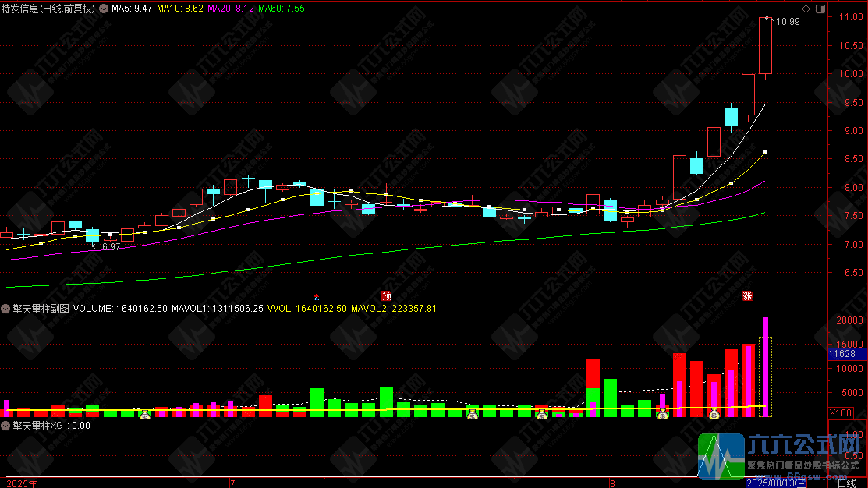868x488 pixels.
Task: Click the 5000 volume axis label
Action: coord(852,393)
